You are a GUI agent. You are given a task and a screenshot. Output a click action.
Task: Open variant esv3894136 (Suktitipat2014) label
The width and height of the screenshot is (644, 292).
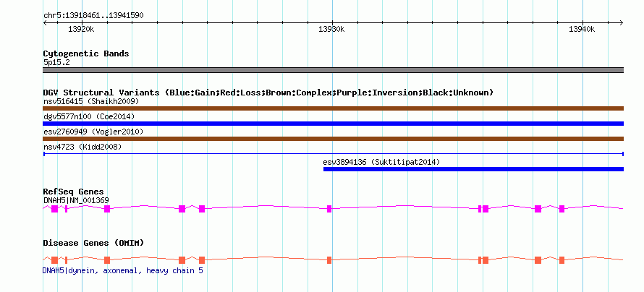coord(381,162)
